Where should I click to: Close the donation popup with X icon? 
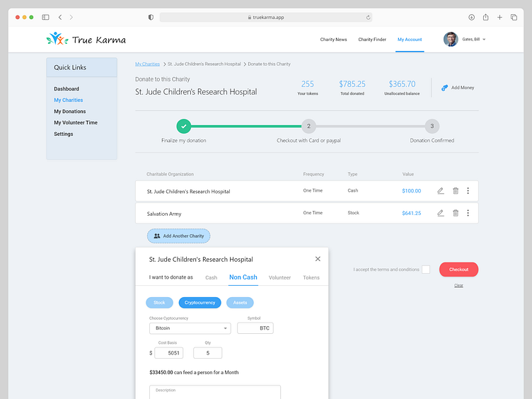click(x=318, y=259)
